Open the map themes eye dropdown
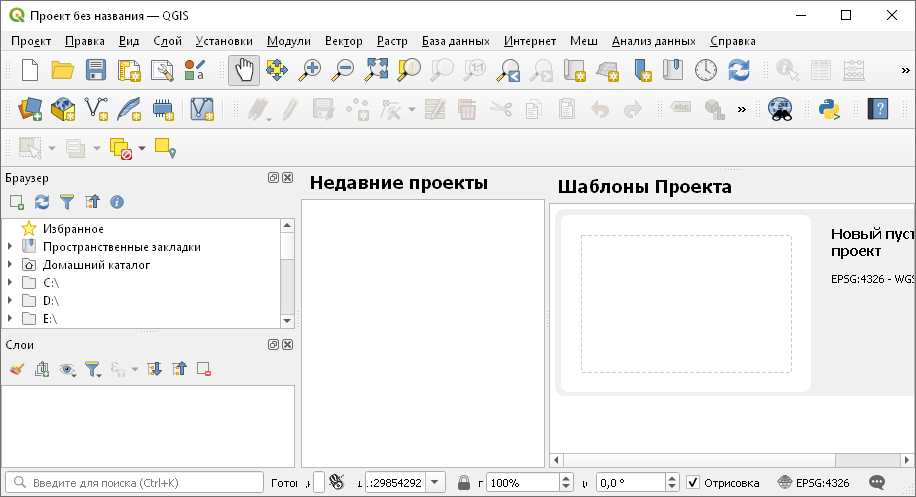The height and width of the screenshot is (497, 916). coord(68,369)
